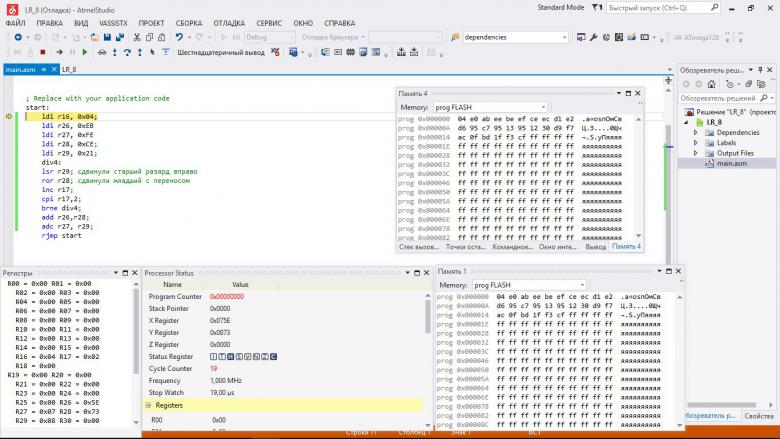Click the find-in-files folder icon beside dependencies

click(455, 37)
